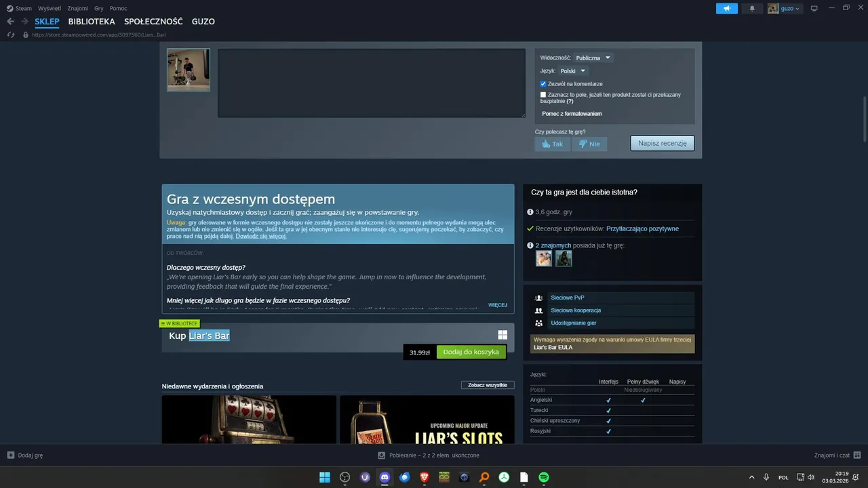Open the Język Polski dropdown

tap(573, 70)
